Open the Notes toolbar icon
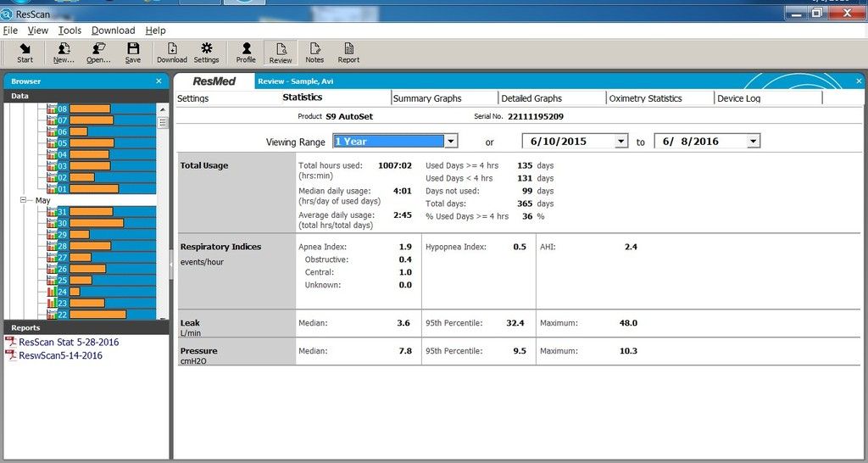The width and height of the screenshot is (868, 463). click(x=314, y=53)
